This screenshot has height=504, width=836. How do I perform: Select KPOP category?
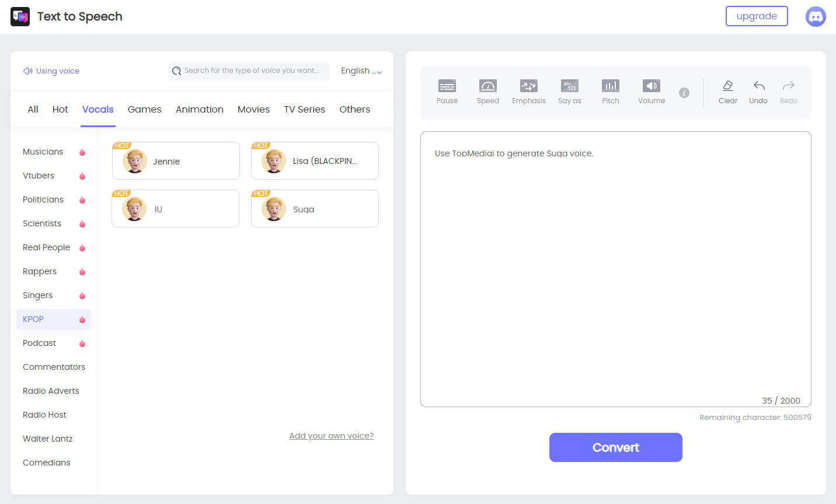[54, 319]
